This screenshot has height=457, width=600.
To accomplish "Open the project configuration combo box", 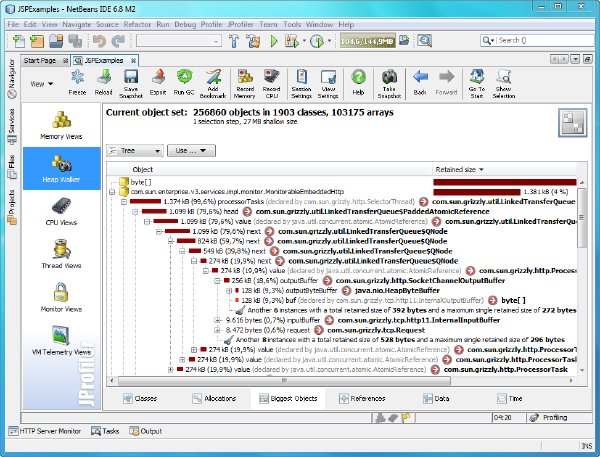I will (x=179, y=41).
